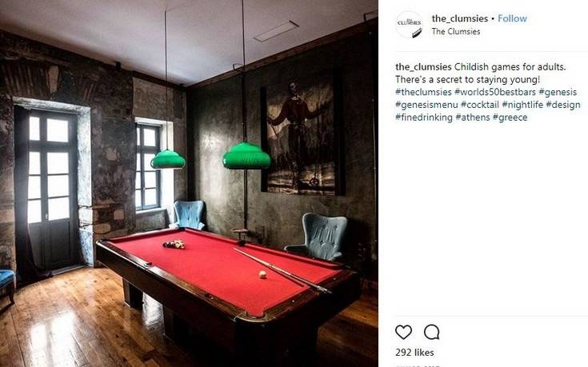Screen dimensions: 588x367
Task: Open comments with the speech bubble icon
Action: pyautogui.click(x=432, y=332)
